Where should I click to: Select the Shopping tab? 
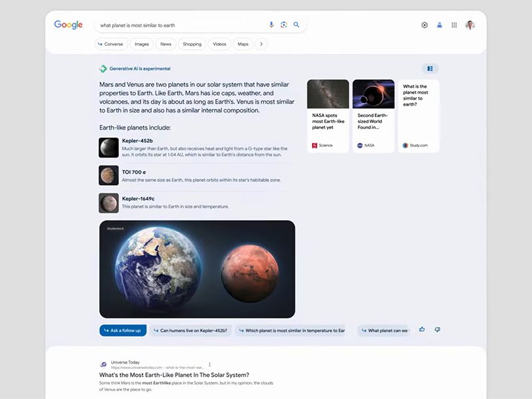tap(192, 44)
